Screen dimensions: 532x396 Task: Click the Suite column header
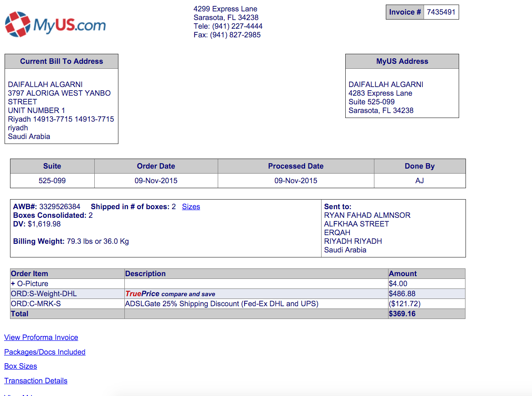click(x=52, y=166)
